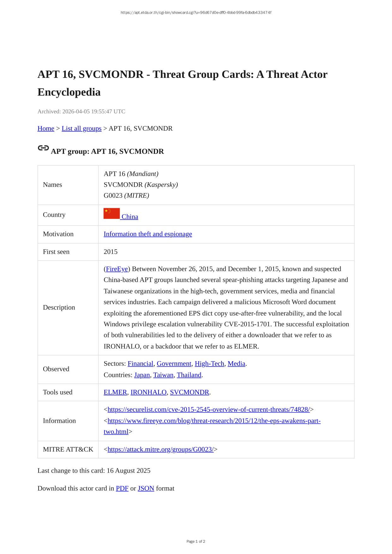Follow the FireEye source link
This screenshot has height=554, width=392.
pyautogui.click(x=117, y=269)
